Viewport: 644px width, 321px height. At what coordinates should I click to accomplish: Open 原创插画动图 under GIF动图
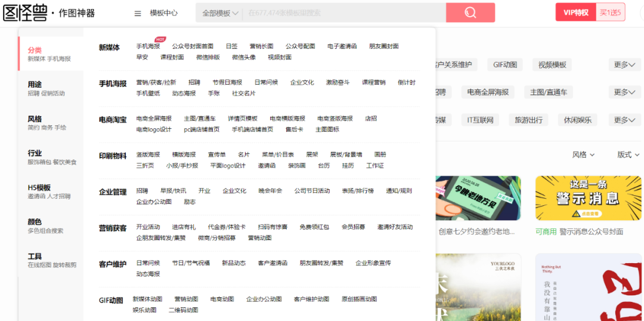coord(360,299)
